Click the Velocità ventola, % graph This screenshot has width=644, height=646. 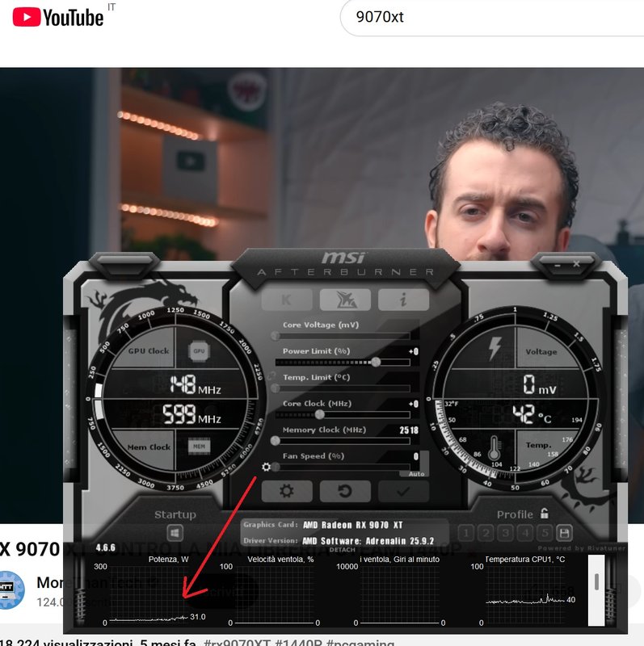(274, 594)
